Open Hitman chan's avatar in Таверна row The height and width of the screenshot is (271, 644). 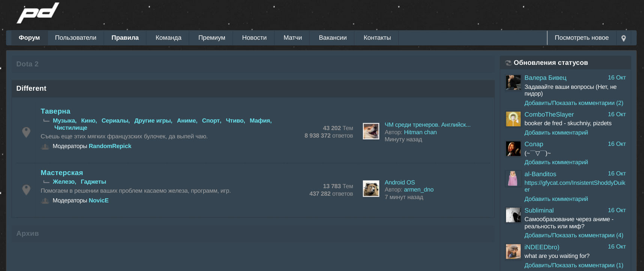[x=371, y=131]
